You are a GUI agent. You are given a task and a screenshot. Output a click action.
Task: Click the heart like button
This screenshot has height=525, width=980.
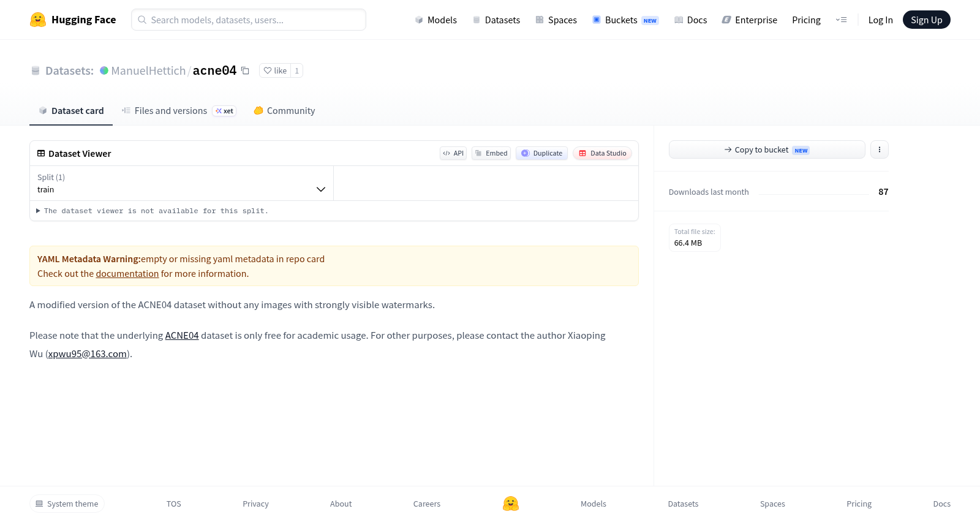pos(275,70)
